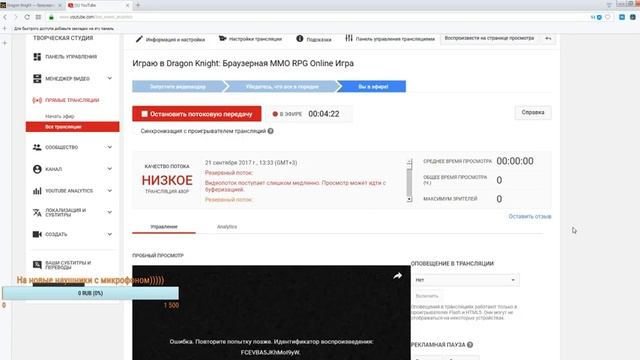This screenshot has height=360, width=640.
Task: Click Остановить потоковую передачу button
Action: [197, 114]
